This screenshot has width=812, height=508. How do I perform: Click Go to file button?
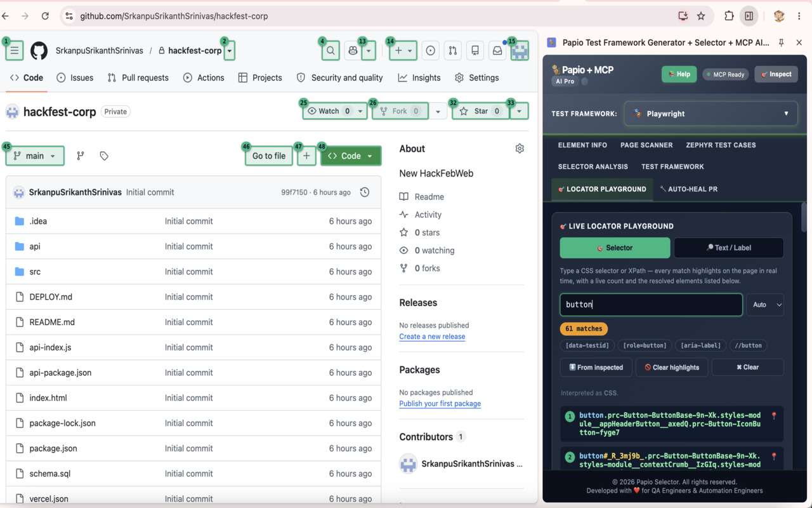coord(269,156)
